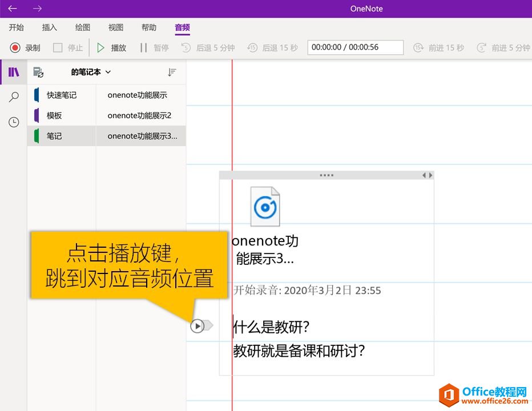Show notebooks via the library icon in sidebar
Viewport: 532px width, 411px height.
pyautogui.click(x=13, y=71)
